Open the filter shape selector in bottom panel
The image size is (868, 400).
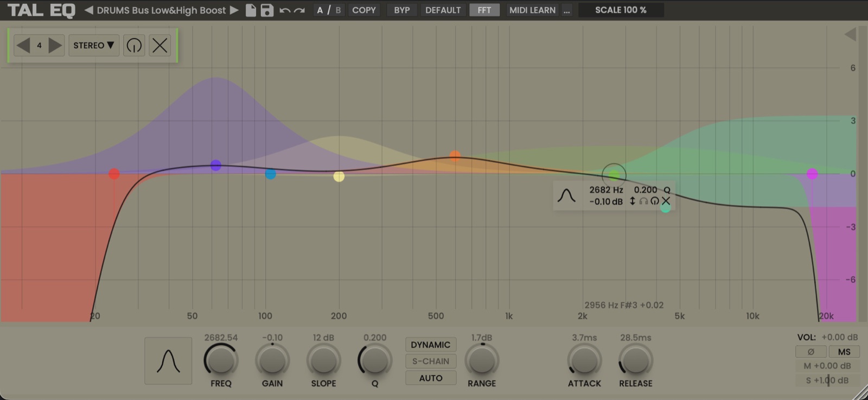tap(168, 361)
